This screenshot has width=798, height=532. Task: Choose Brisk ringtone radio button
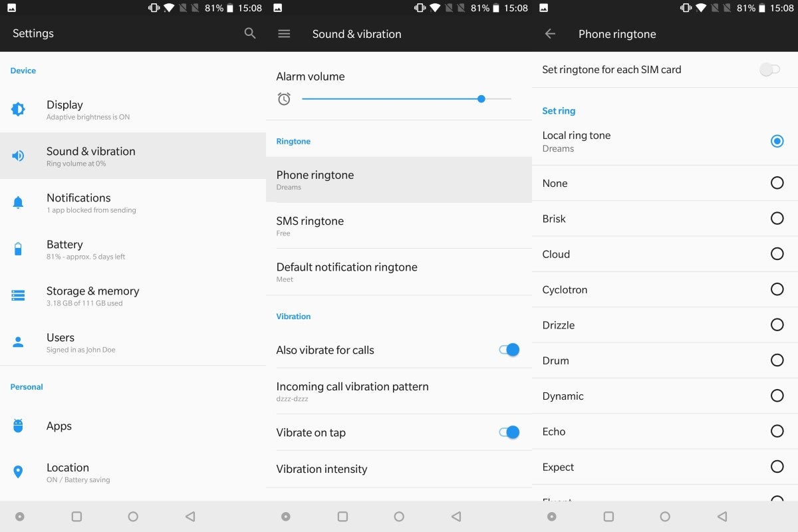point(777,218)
